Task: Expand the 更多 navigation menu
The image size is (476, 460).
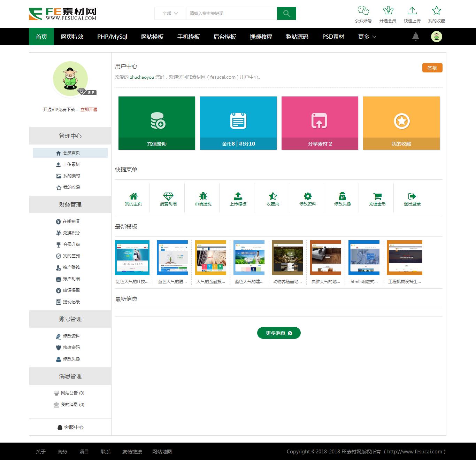Action: (367, 37)
